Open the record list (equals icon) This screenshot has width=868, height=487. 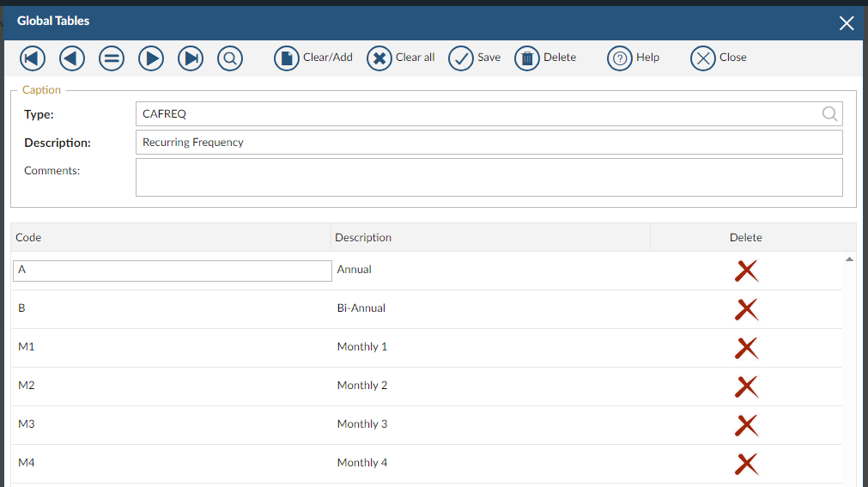click(112, 58)
